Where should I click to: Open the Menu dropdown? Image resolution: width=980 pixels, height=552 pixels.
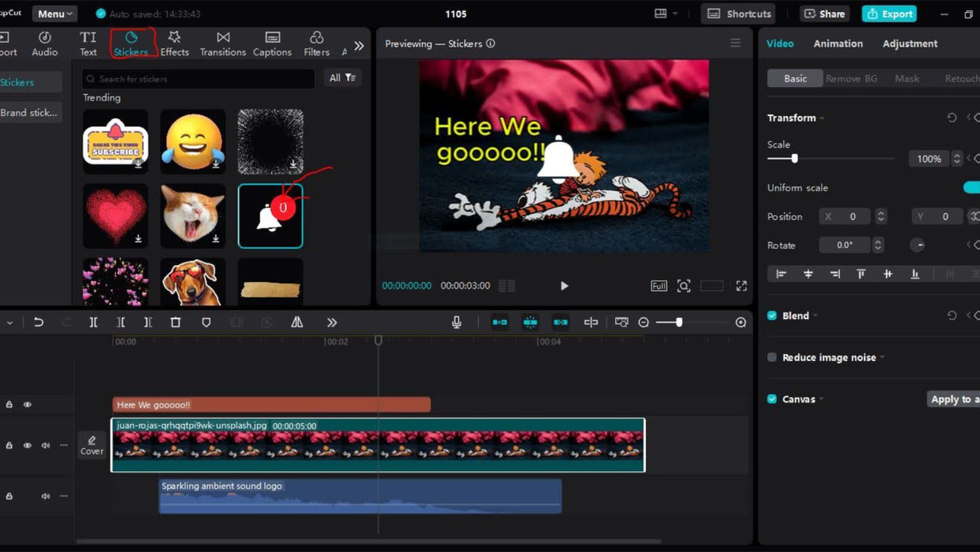(x=55, y=14)
